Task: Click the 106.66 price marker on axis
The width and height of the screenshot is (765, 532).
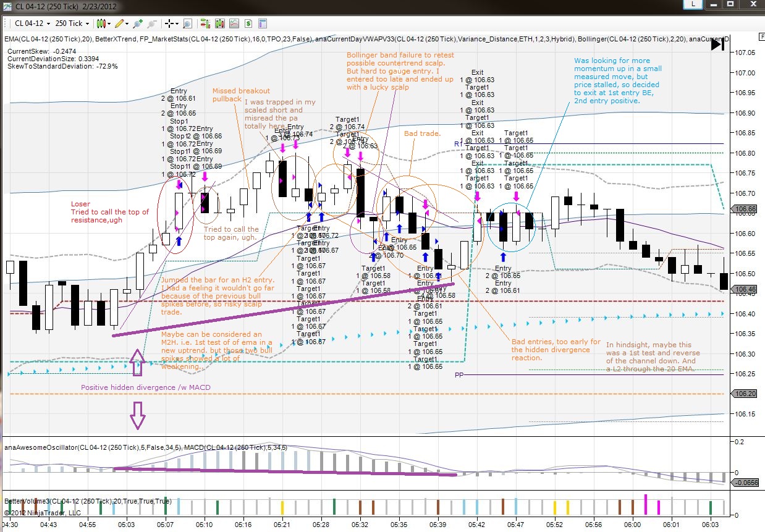Action: coord(744,209)
